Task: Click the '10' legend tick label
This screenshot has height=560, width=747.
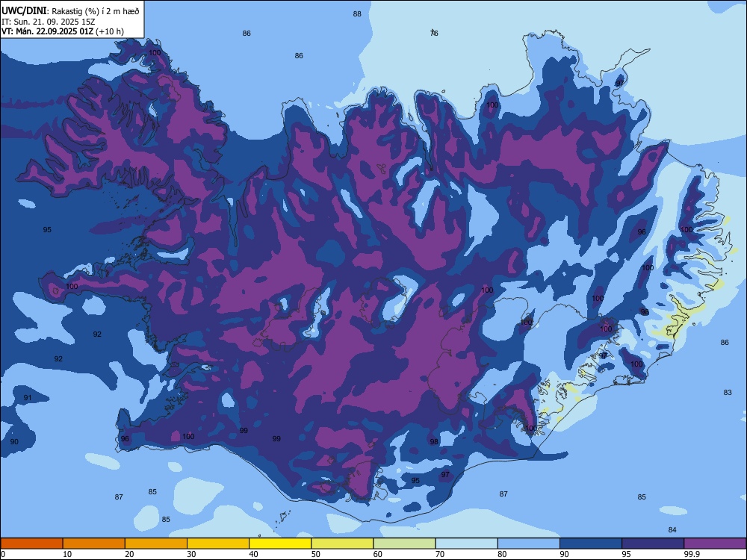Action: click(67, 554)
